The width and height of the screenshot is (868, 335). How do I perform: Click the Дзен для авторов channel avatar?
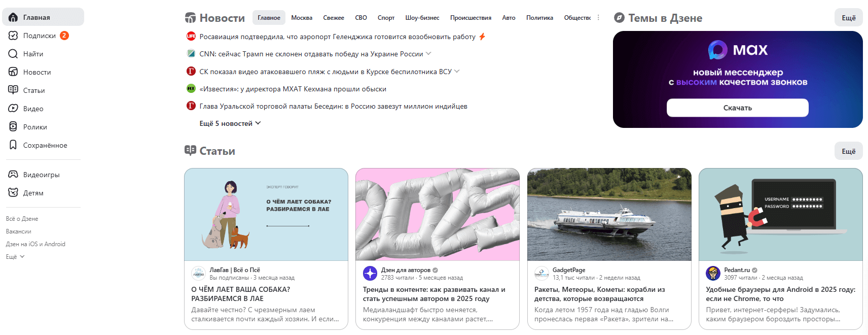coord(370,273)
